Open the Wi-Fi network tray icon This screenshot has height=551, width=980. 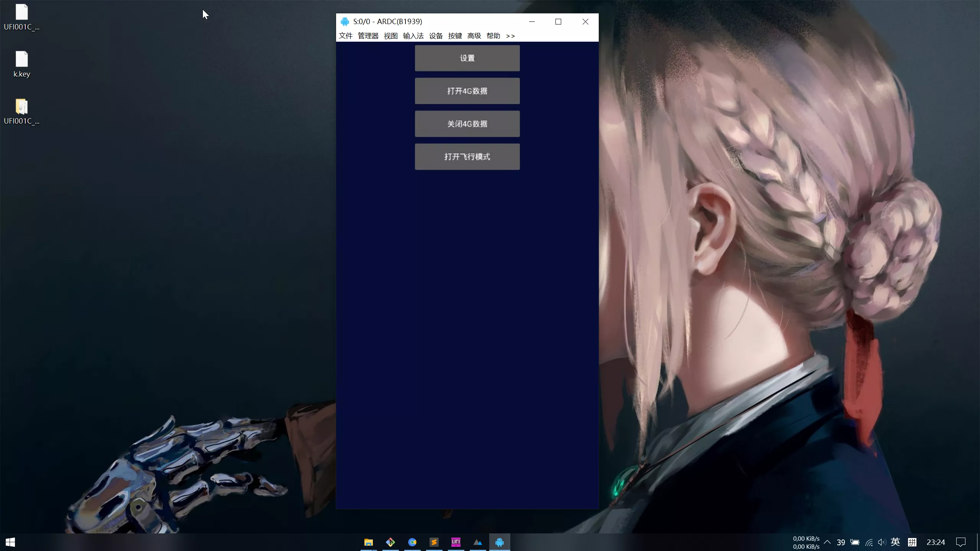[x=869, y=542]
